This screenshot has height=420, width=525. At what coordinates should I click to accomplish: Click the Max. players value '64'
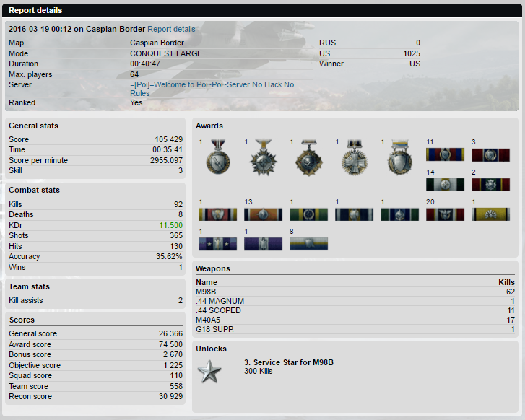pyautogui.click(x=134, y=74)
